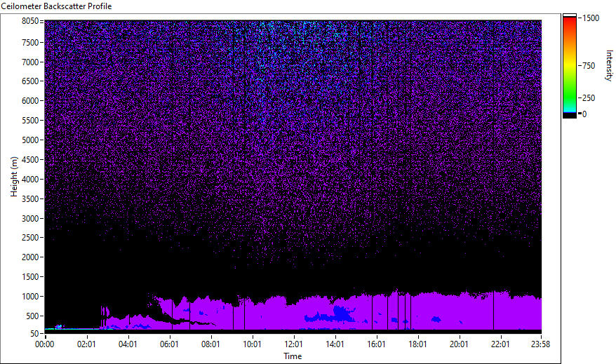Screen dimensions: 616x364
Task: Click the 3000 height tick label
Action: 30,219
